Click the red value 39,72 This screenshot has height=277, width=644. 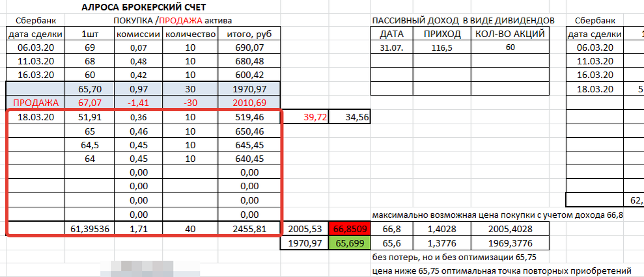pyautogui.click(x=305, y=117)
